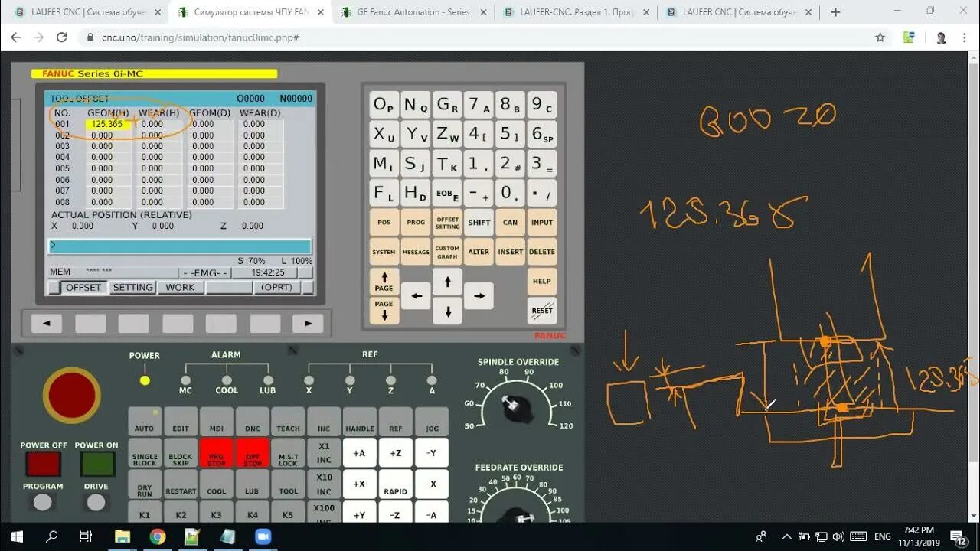Switch to AUTO mode
Screen dimensions: 980x551
pyautogui.click(x=144, y=422)
